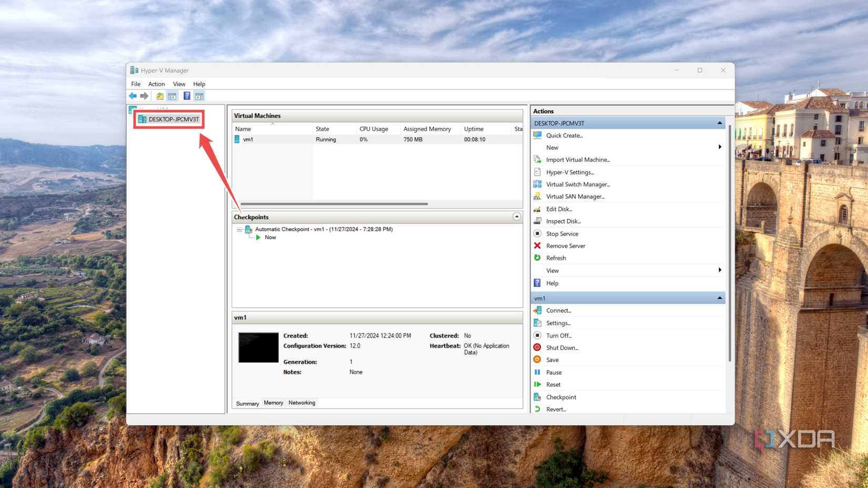
Task: Click the Help icon in Actions pane
Action: coord(537,283)
